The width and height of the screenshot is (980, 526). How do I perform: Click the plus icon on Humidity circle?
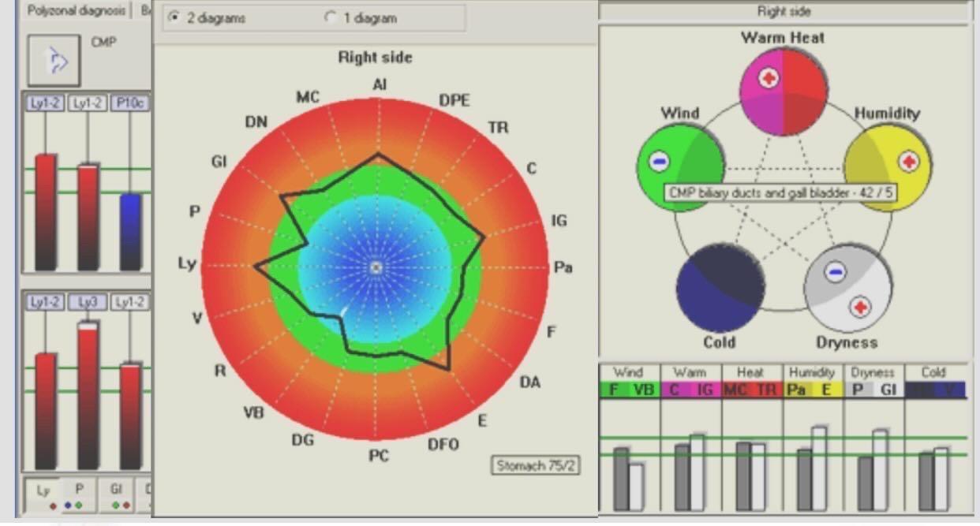(x=908, y=162)
